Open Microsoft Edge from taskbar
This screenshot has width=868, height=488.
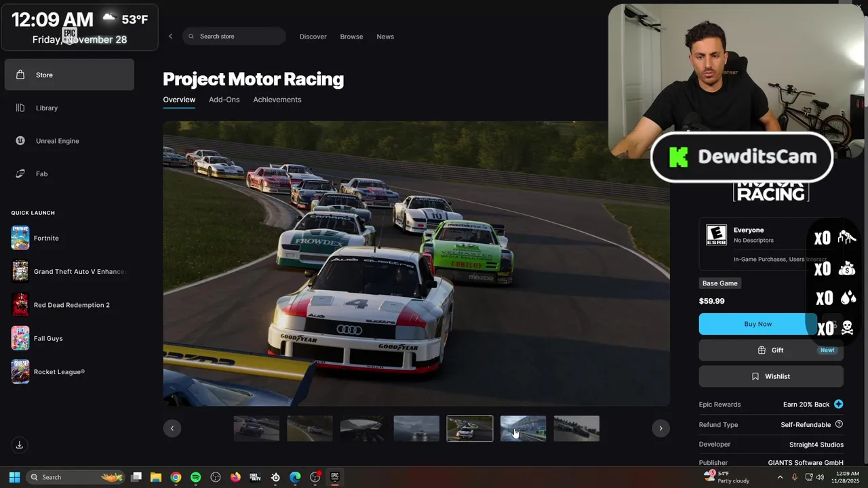(x=295, y=477)
